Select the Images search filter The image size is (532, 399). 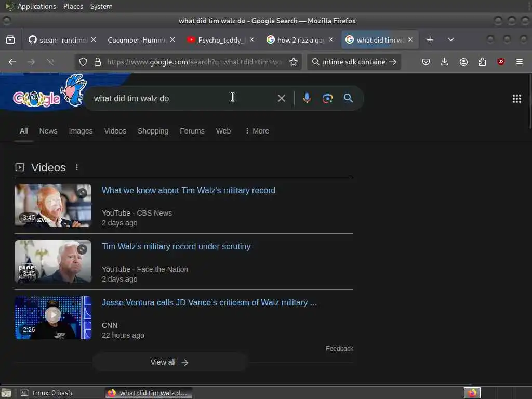(81, 131)
